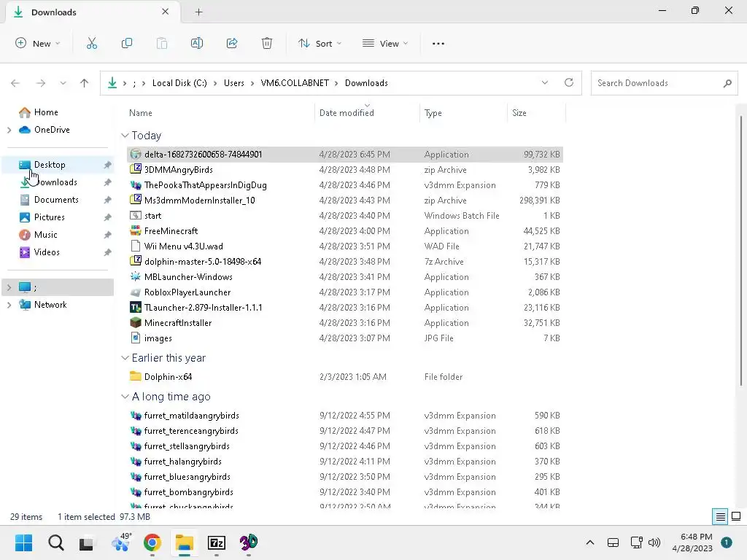Select Wii Menu v4.3U.wad file
The height and width of the screenshot is (560, 747).
(x=345, y=246)
